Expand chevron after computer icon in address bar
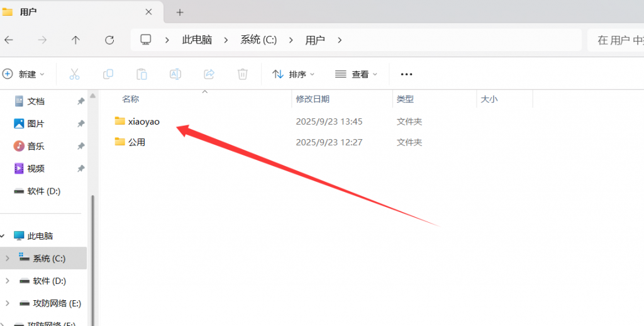Screen dimensions: 644x326 point(167,40)
